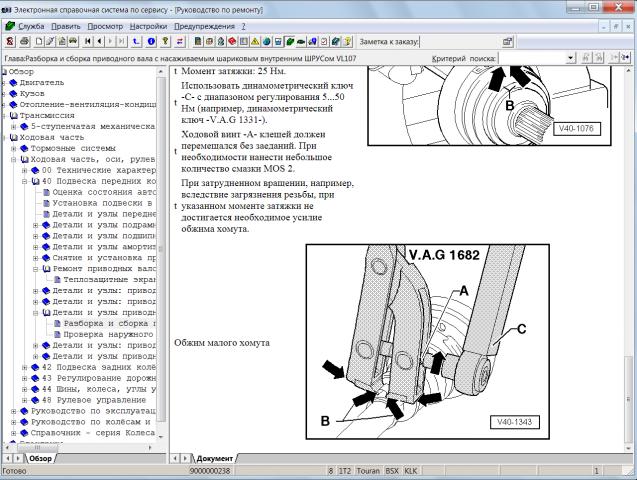Open the ? help menu
Viewport: 637px width, 480px height.
point(243,26)
